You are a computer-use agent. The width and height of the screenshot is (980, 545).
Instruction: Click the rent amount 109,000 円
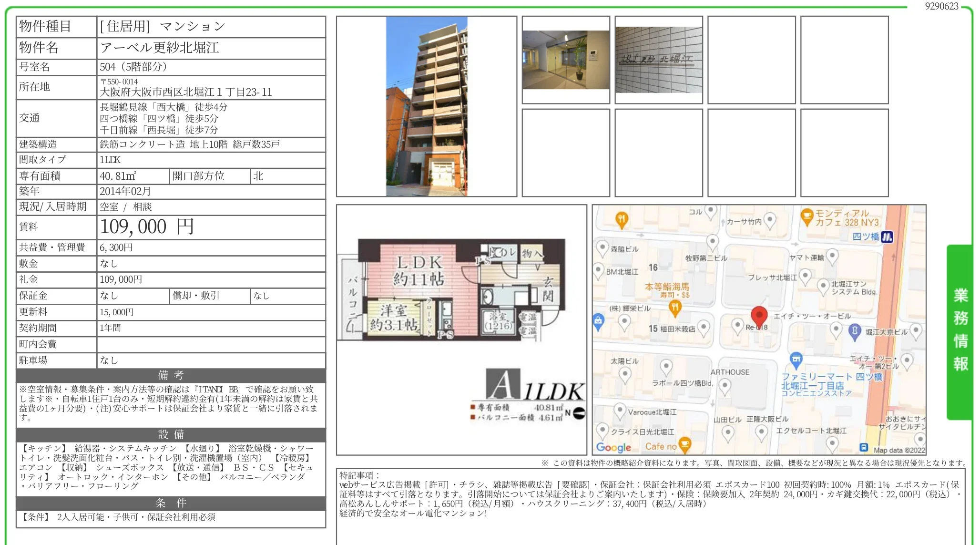click(x=147, y=227)
